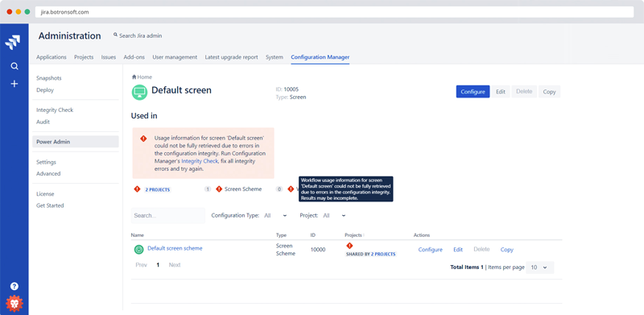Click the Screen Scheme count label

click(x=243, y=189)
